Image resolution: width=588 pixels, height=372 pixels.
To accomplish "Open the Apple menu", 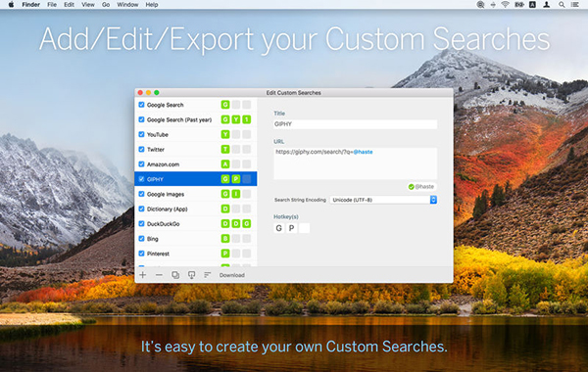I will point(11,5).
